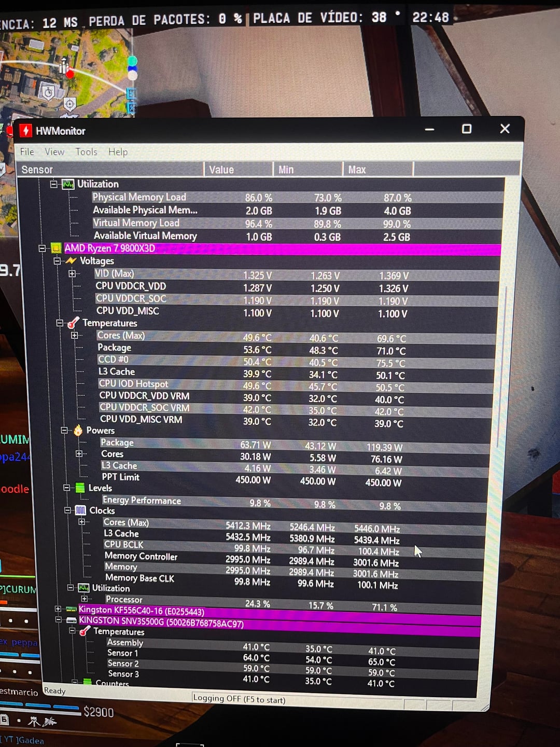This screenshot has height=747, width=560.
Task: Collapse the Levels group
Action: pos(66,488)
